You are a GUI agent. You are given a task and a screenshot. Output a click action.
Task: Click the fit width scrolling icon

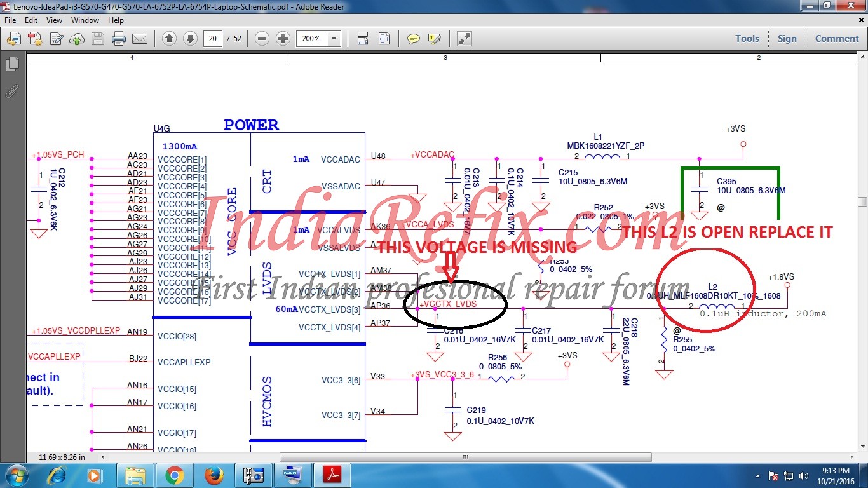coord(363,39)
